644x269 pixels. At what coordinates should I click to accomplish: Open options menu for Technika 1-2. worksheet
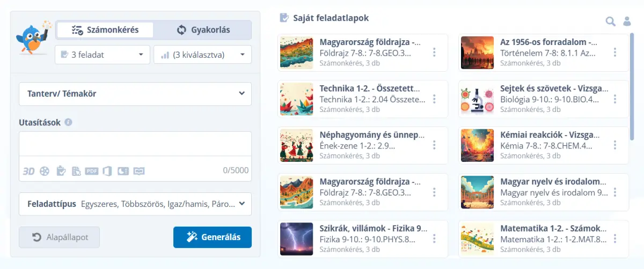click(434, 99)
